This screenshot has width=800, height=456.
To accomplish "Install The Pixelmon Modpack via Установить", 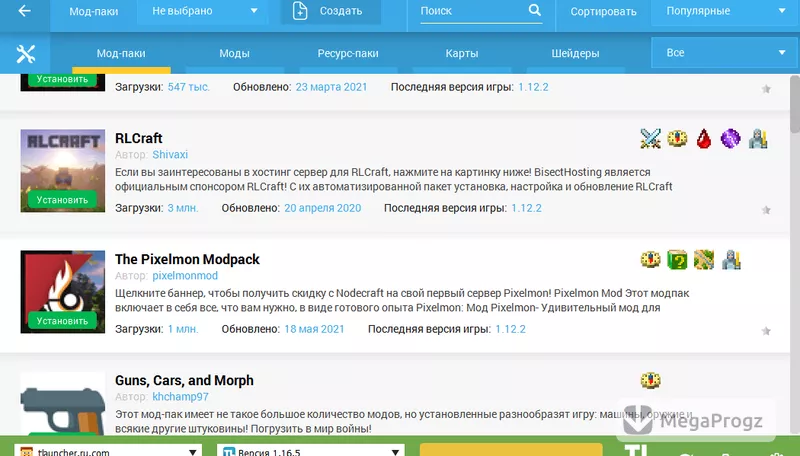I will click(62, 321).
